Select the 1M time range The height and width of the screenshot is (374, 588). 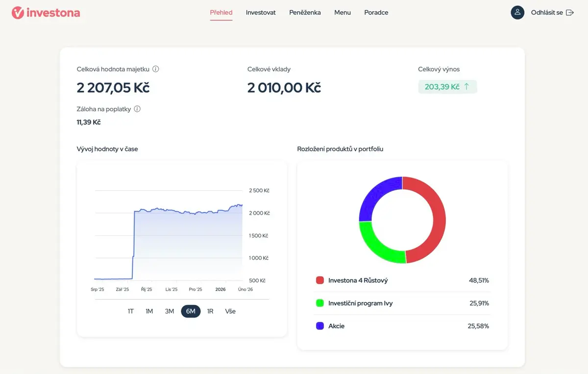[149, 311]
